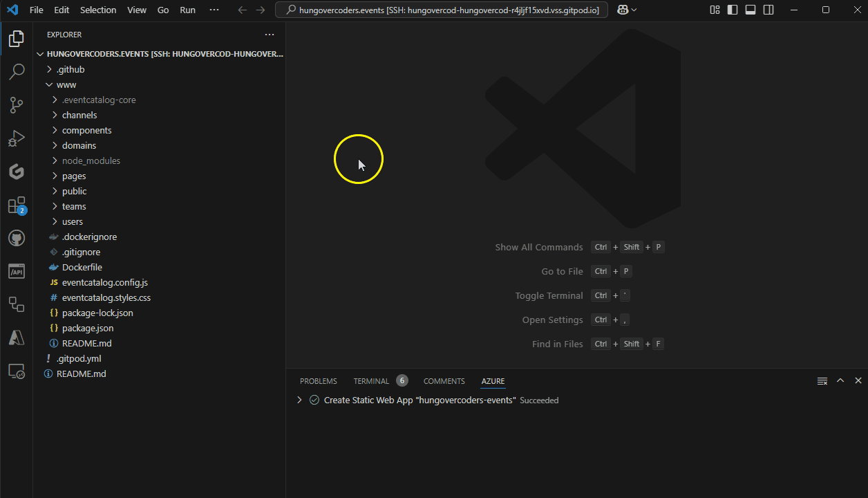Open Explorer Views and More Actions menu
The height and width of the screenshot is (498, 868).
click(x=270, y=35)
